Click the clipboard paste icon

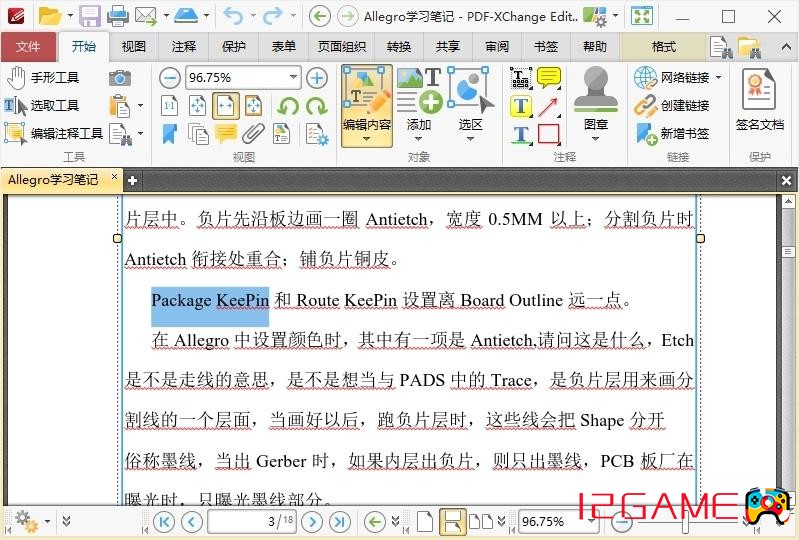point(120,106)
